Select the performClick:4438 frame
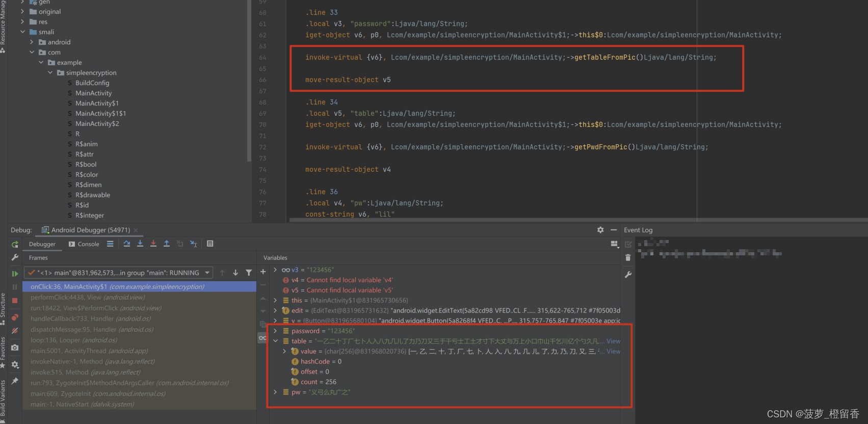The width and height of the screenshot is (868, 424). coord(139,298)
